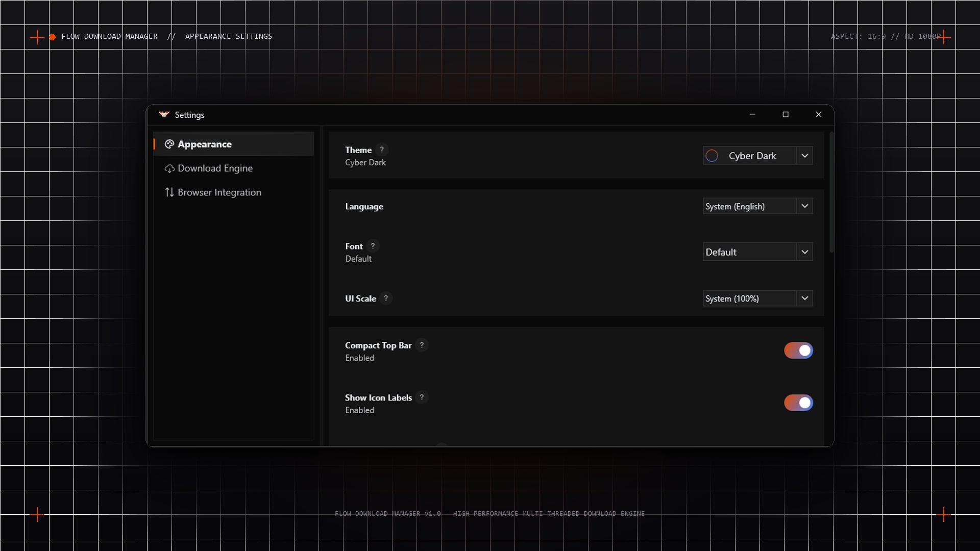Screen dimensions: 980x551
Task: Open the System (English) language combo box
Action: pyautogui.click(x=757, y=206)
